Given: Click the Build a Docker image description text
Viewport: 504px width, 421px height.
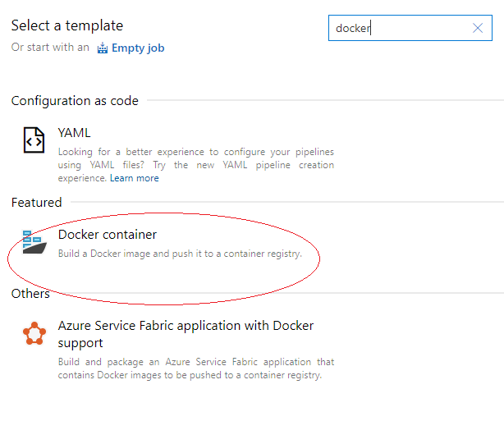Looking at the screenshot, I should (x=180, y=254).
